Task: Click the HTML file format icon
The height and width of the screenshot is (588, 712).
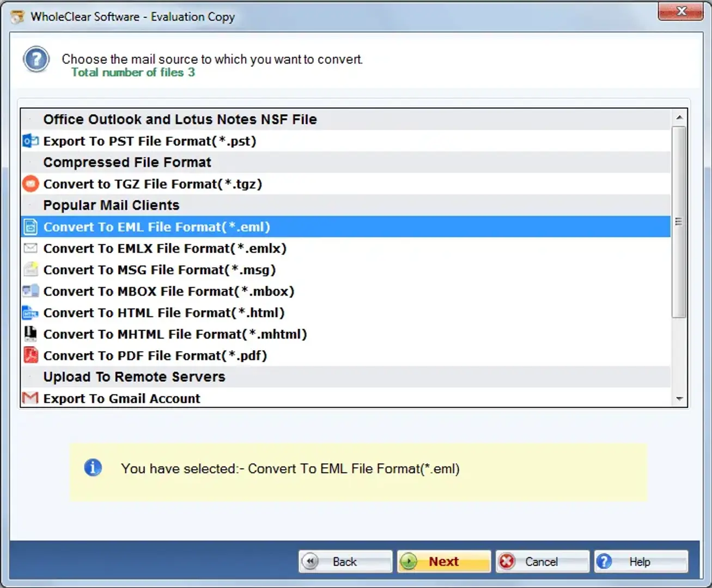Action: click(x=31, y=313)
